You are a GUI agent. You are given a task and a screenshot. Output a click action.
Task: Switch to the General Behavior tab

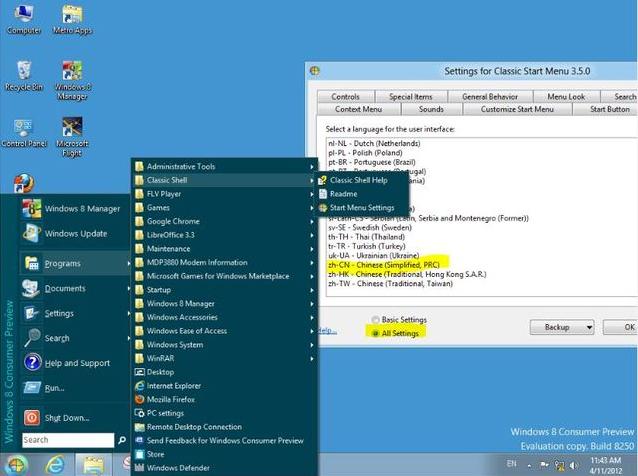[x=489, y=96]
